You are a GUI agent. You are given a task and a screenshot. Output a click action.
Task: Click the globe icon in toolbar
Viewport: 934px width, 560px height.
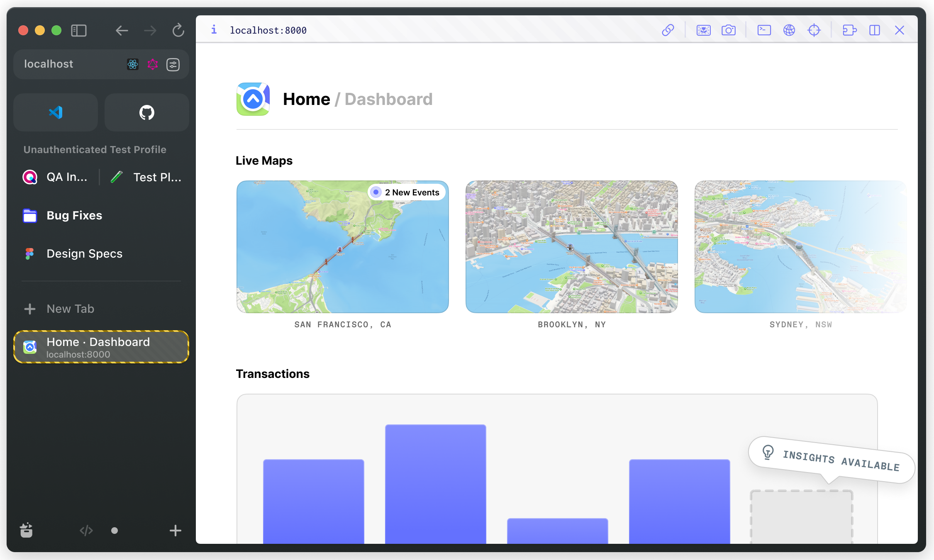(x=789, y=30)
